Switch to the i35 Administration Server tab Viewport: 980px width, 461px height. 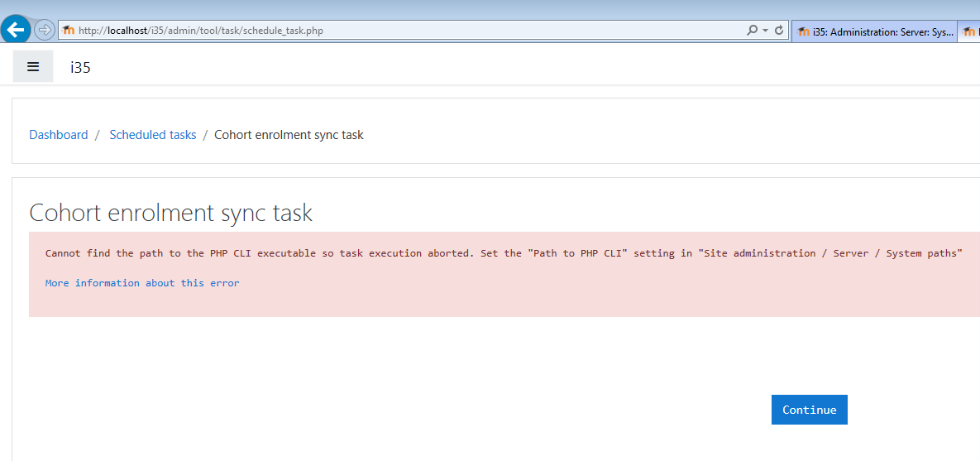coord(874,31)
